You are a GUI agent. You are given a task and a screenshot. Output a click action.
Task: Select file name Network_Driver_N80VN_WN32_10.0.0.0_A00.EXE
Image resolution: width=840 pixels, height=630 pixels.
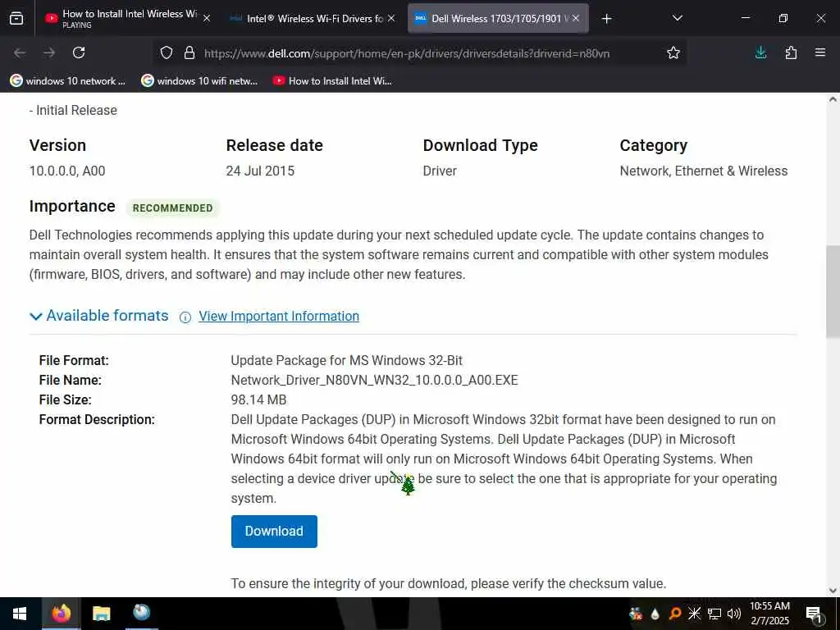[x=374, y=380]
